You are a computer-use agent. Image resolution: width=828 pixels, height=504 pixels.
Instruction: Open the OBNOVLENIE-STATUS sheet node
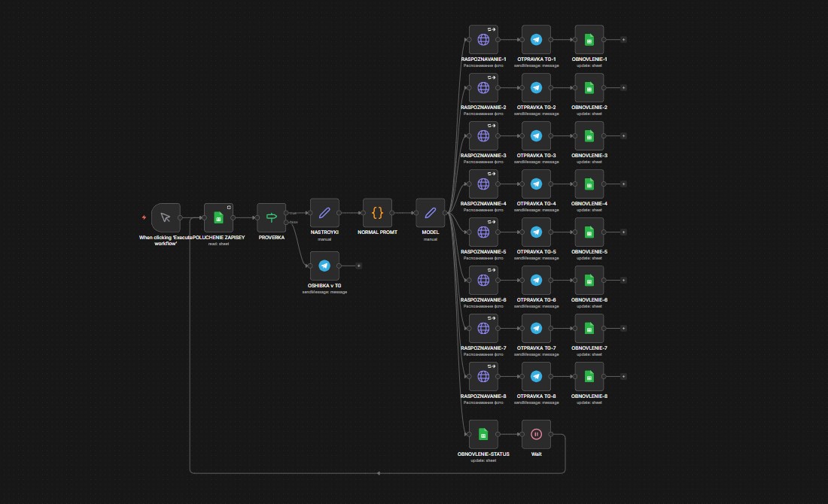click(x=483, y=434)
